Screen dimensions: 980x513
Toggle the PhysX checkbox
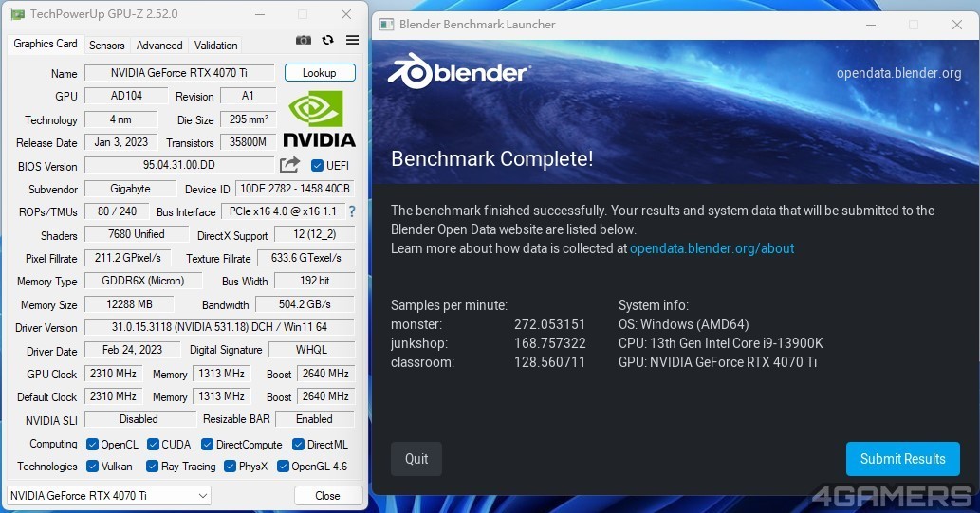(x=230, y=467)
